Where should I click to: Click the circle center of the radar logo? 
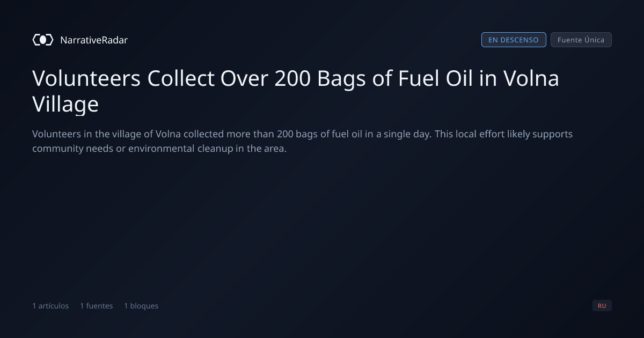[x=43, y=40]
